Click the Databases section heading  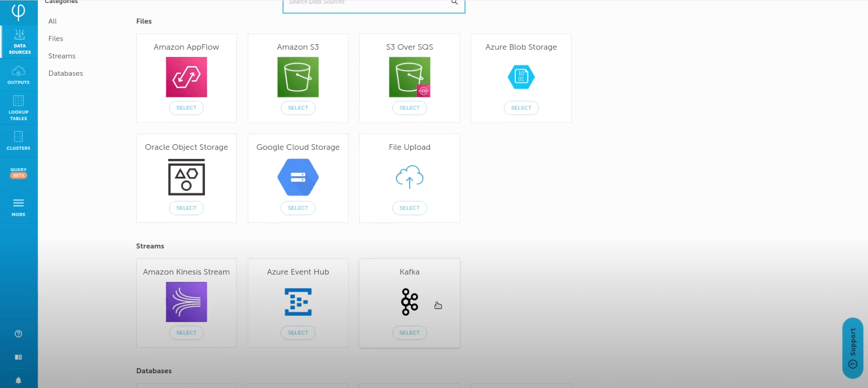[x=154, y=371]
